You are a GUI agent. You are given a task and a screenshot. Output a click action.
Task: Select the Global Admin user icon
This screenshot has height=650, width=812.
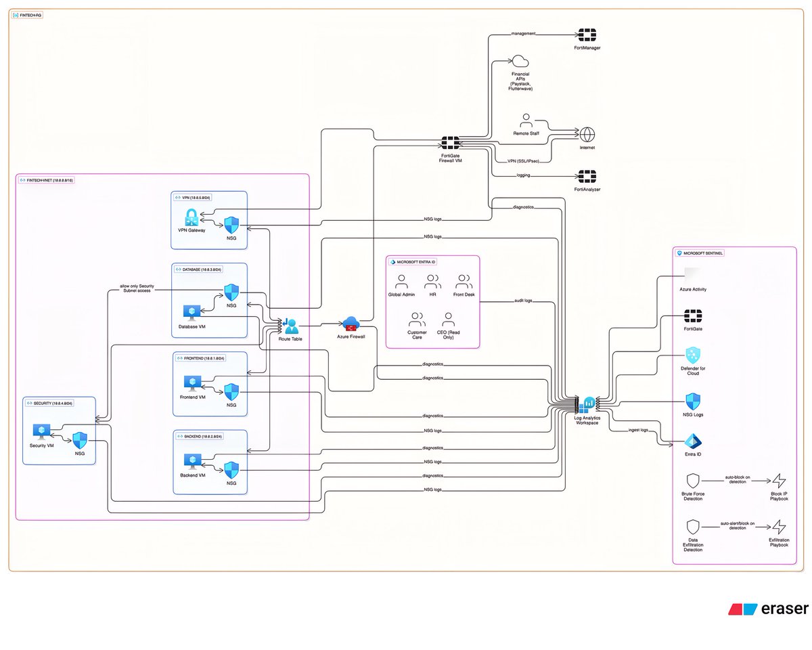click(402, 282)
